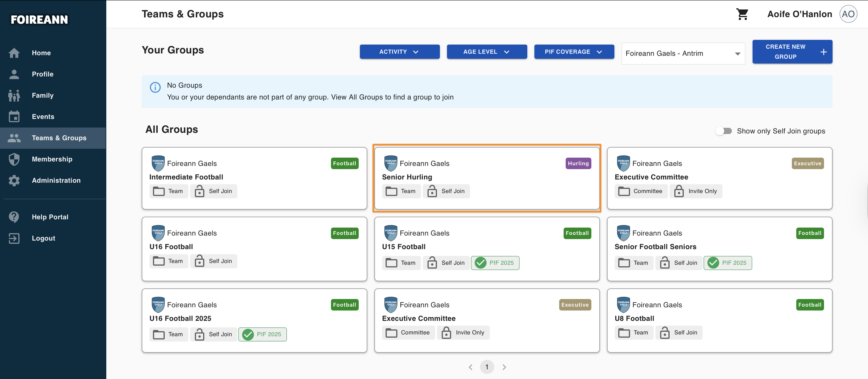Image resolution: width=868 pixels, height=379 pixels.
Task: Click Executive tag on the top Executive Committee card
Action: (807, 164)
